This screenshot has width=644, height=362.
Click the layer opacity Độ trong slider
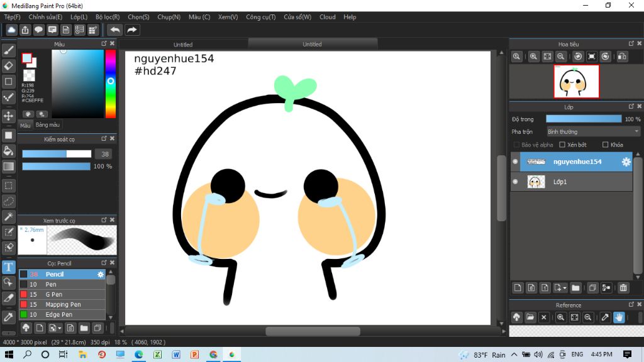pyautogui.click(x=584, y=119)
